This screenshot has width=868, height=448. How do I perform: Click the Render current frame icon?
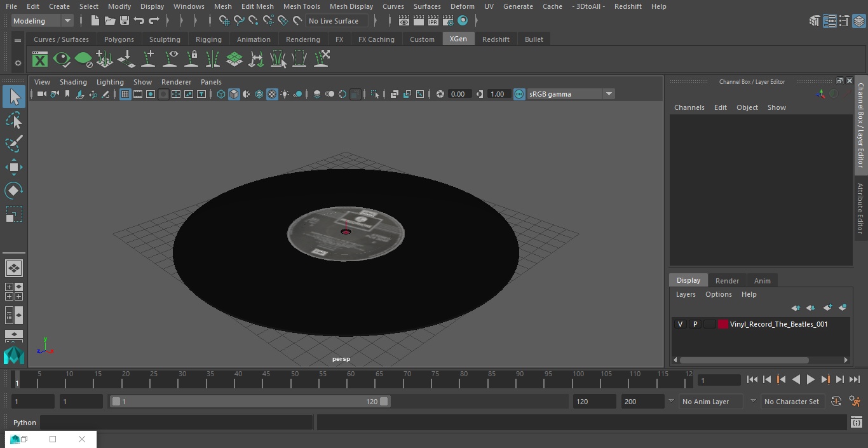tap(418, 21)
